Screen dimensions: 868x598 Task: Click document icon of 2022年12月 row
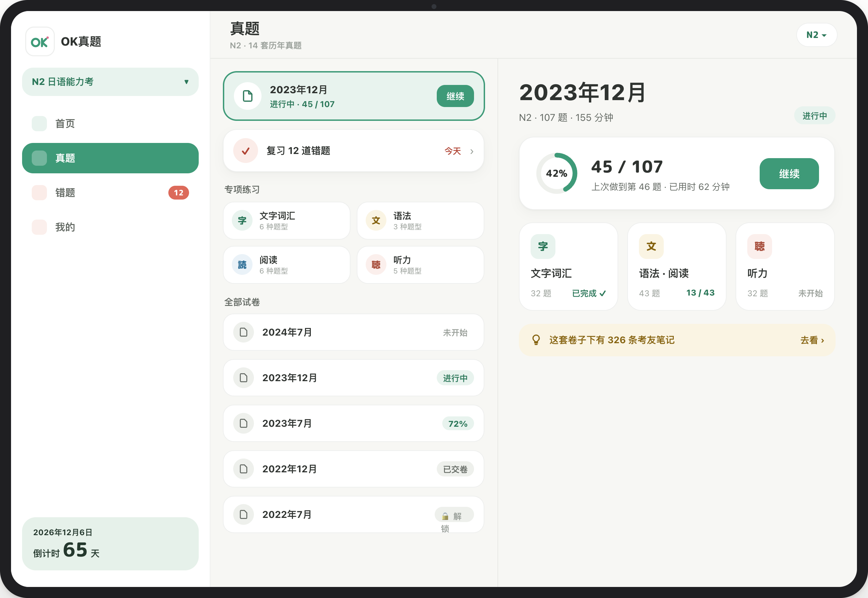tap(244, 469)
